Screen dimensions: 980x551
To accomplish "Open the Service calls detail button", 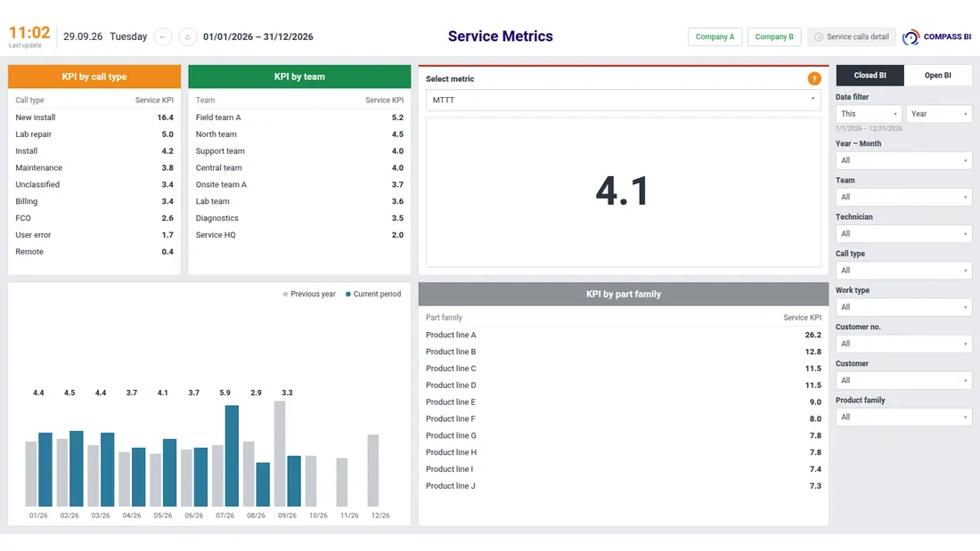I will pos(851,36).
